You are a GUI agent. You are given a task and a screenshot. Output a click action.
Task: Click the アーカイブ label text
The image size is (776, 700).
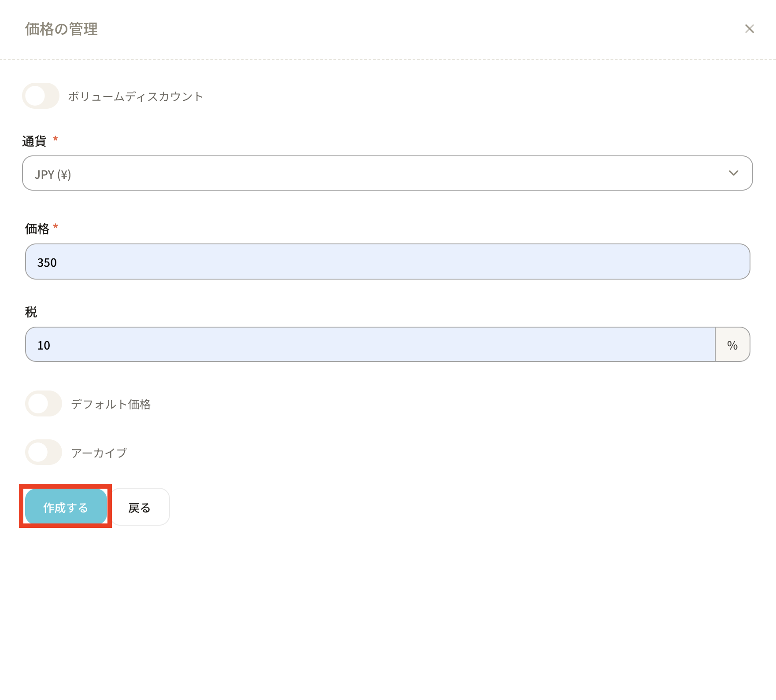[99, 453]
